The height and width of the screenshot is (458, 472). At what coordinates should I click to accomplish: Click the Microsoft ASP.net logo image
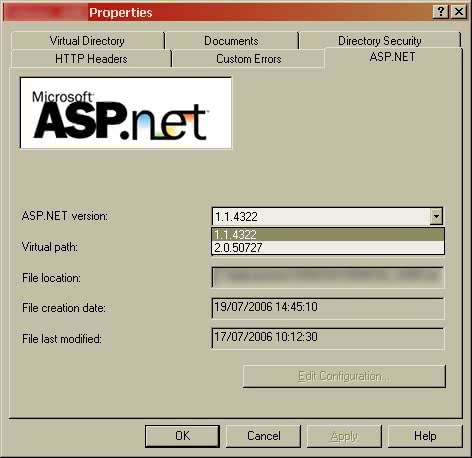pos(126,113)
